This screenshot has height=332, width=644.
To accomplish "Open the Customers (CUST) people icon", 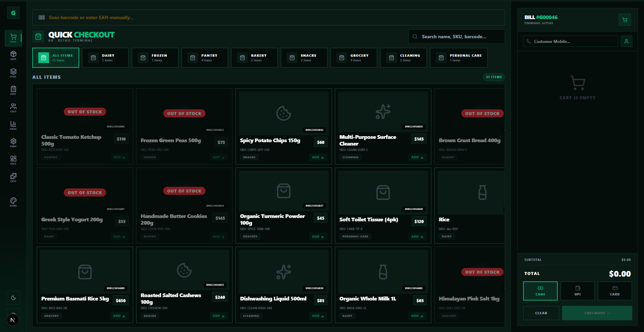I will click(13, 108).
